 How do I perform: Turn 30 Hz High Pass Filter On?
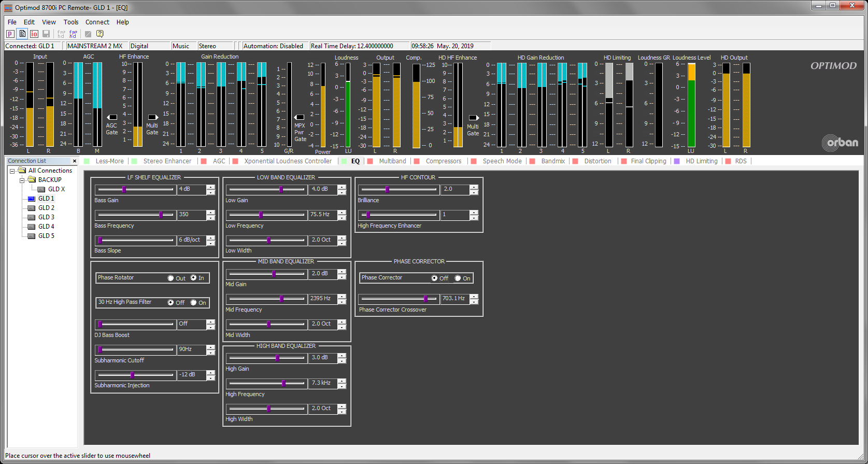click(193, 303)
